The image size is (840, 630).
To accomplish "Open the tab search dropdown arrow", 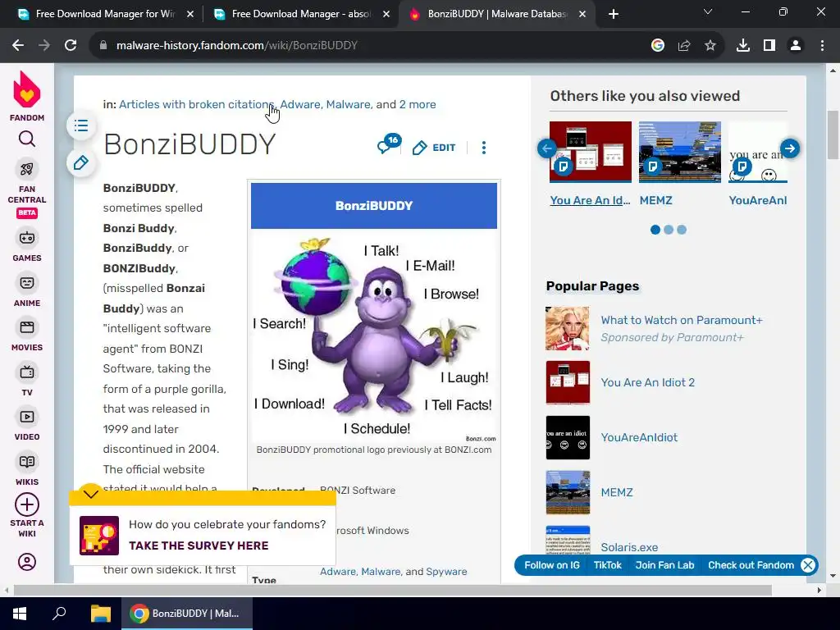I will pos(708,11).
